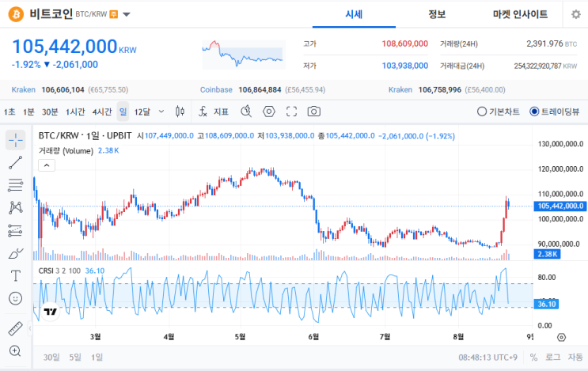The width and height of the screenshot is (588, 371).
Task: Open candlestick chart type selector
Action: tap(180, 112)
